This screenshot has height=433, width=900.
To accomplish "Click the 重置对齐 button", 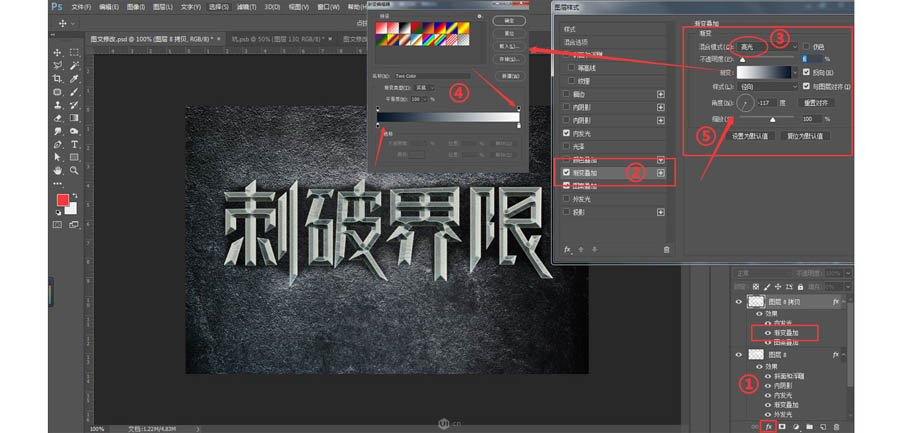I will coord(818,102).
